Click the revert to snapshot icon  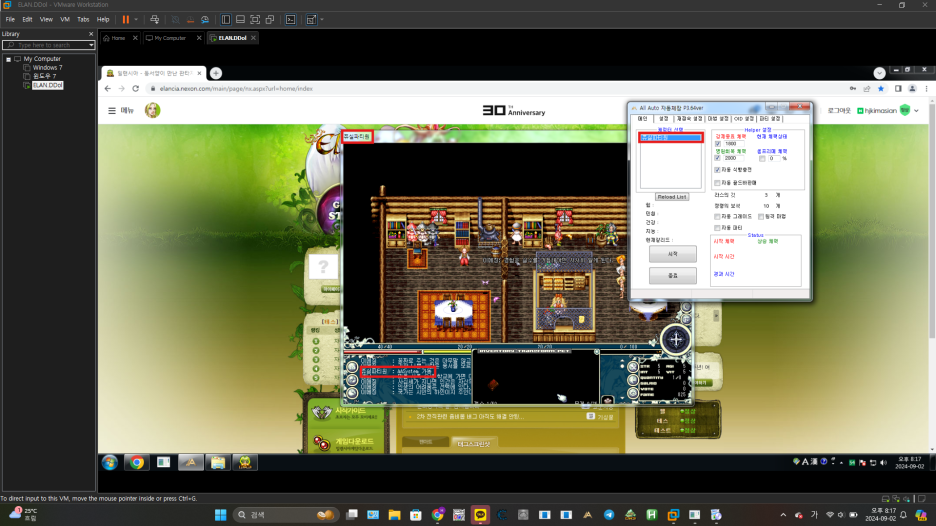point(190,20)
